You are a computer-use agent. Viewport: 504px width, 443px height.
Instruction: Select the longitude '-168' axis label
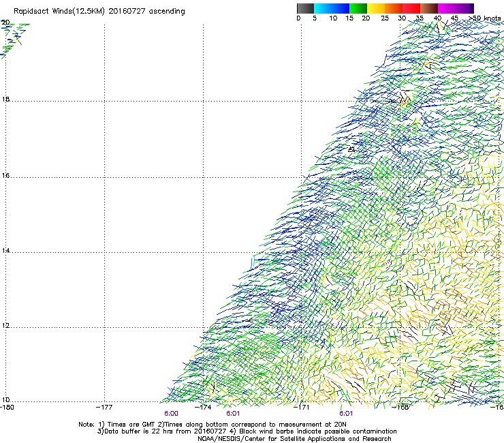click(x=400, y=408)
